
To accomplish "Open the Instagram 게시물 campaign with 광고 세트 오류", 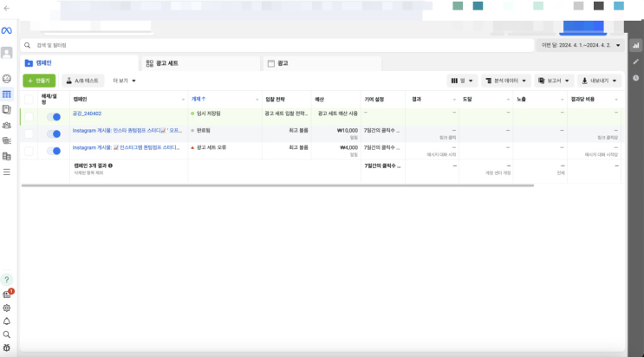I will click(x=126, y=147).
